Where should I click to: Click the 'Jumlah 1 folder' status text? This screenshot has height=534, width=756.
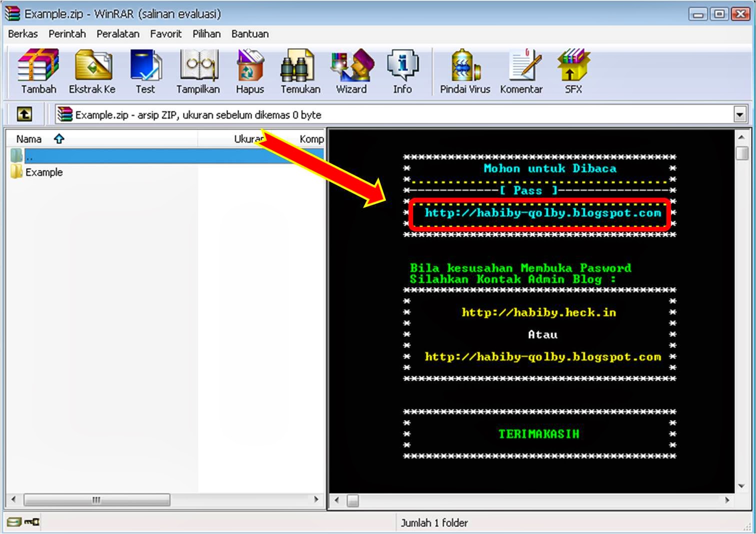[434, 523]
